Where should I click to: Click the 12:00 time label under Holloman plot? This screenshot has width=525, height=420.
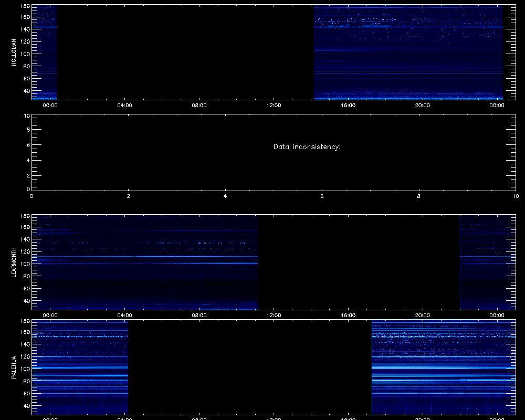[274, 106]
